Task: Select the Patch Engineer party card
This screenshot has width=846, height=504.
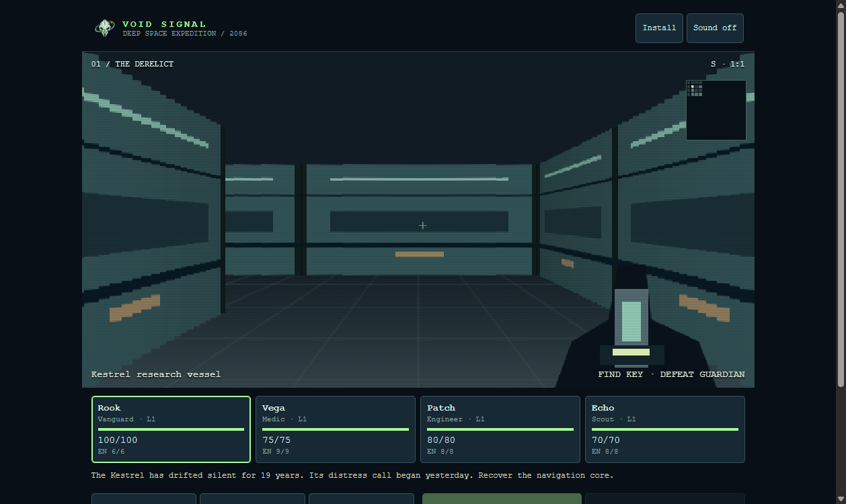Action: click(x=500, y=429)
